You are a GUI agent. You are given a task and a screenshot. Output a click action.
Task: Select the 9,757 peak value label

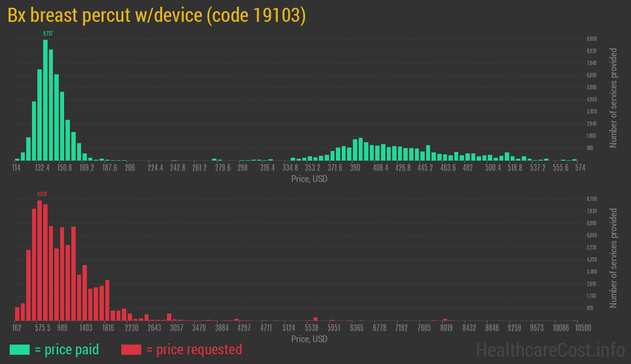[x=48, y=33]
